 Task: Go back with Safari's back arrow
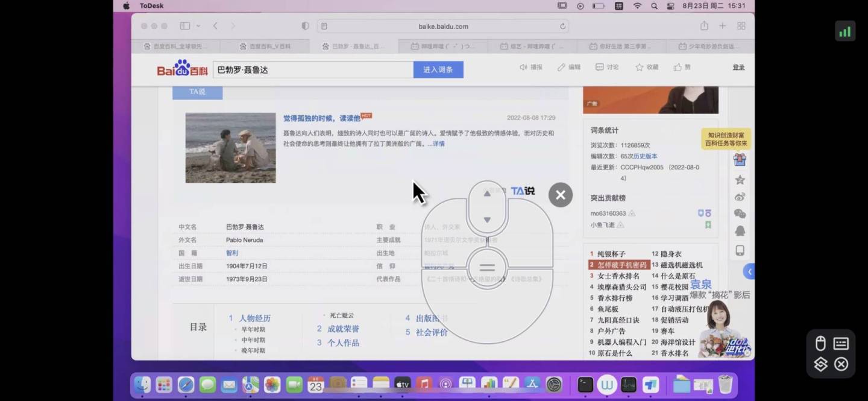(215, 26)
